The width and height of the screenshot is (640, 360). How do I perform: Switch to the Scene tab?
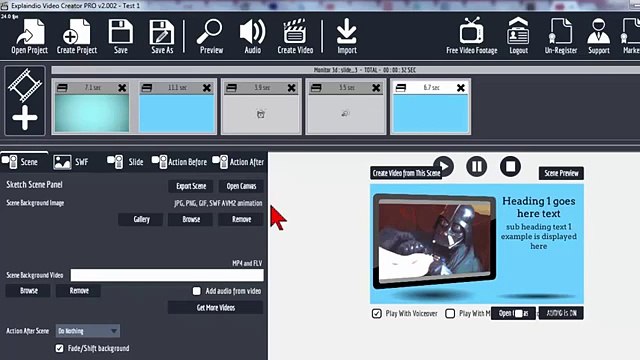coord(24,162)
